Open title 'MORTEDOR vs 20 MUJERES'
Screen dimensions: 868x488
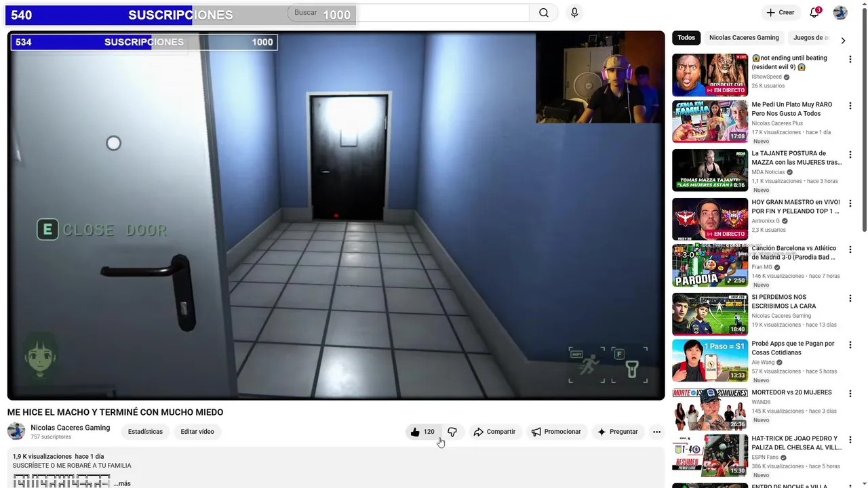tap(791, 392)
